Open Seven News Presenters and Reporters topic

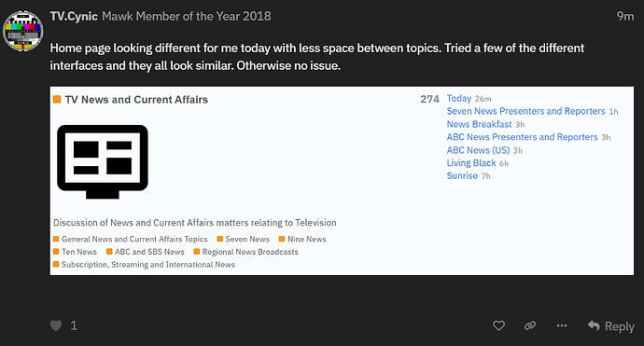pyautogui.click(x=525, y=111)
